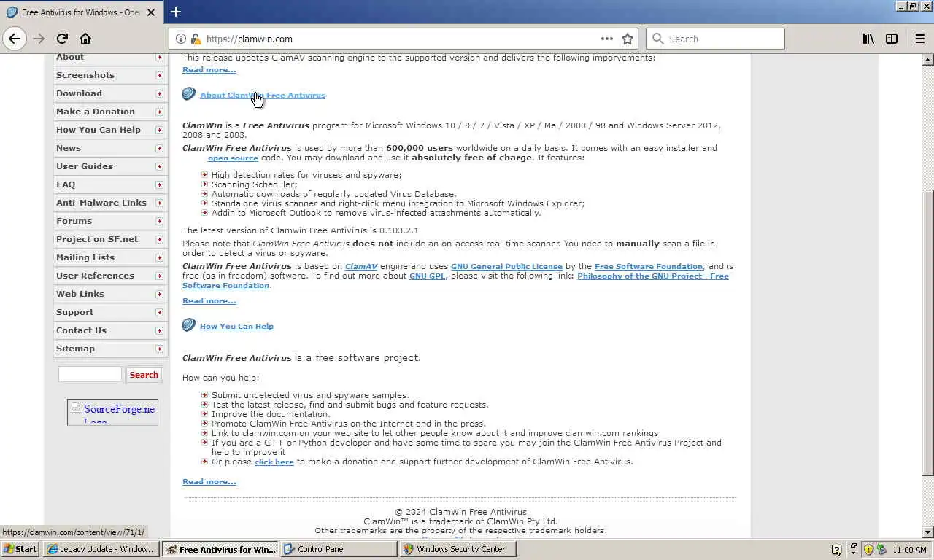Open the Contact Us menu item
The height and width of the screenshot is (560, 934).
[x=110, y=330]
